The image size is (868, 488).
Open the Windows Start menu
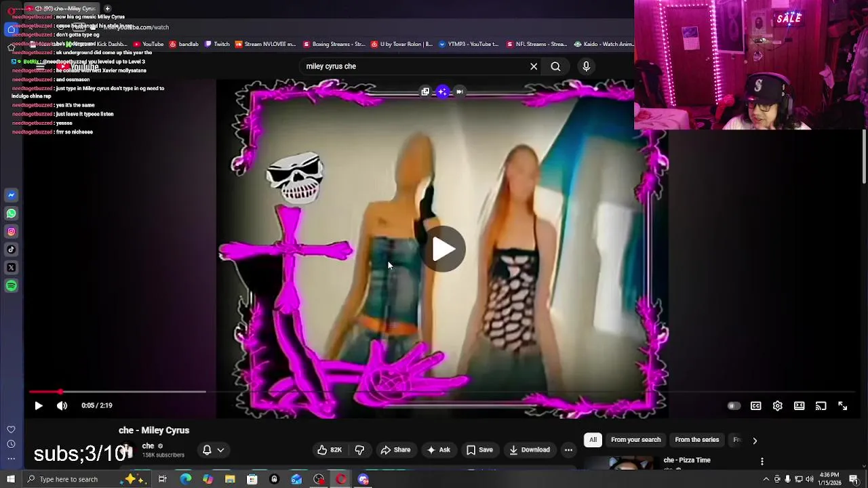pos(10,479)
